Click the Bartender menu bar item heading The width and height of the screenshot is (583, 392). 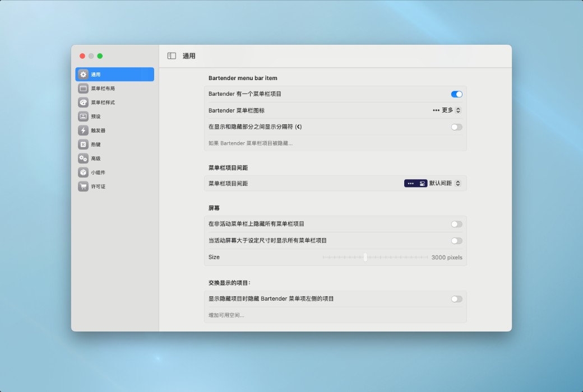point(242,78)
